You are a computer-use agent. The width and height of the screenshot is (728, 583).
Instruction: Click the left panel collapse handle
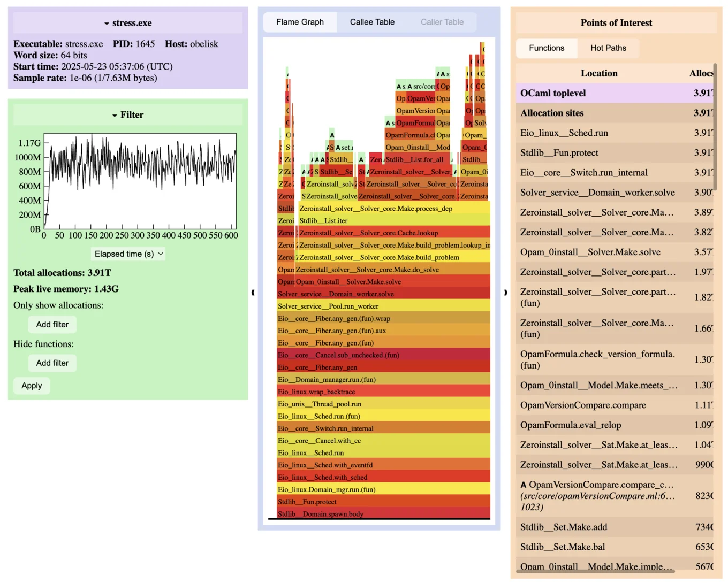pos(253,292)
